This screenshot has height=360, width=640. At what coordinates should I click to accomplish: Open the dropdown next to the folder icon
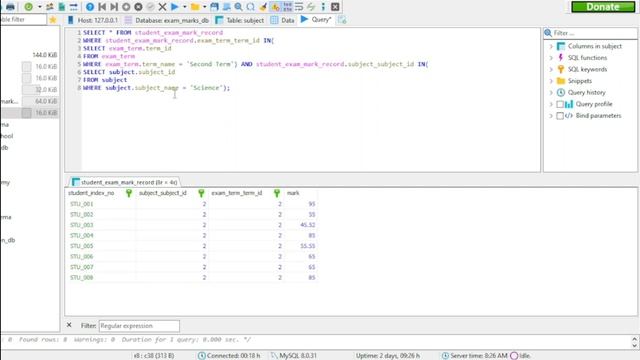(x=204, y=7)
